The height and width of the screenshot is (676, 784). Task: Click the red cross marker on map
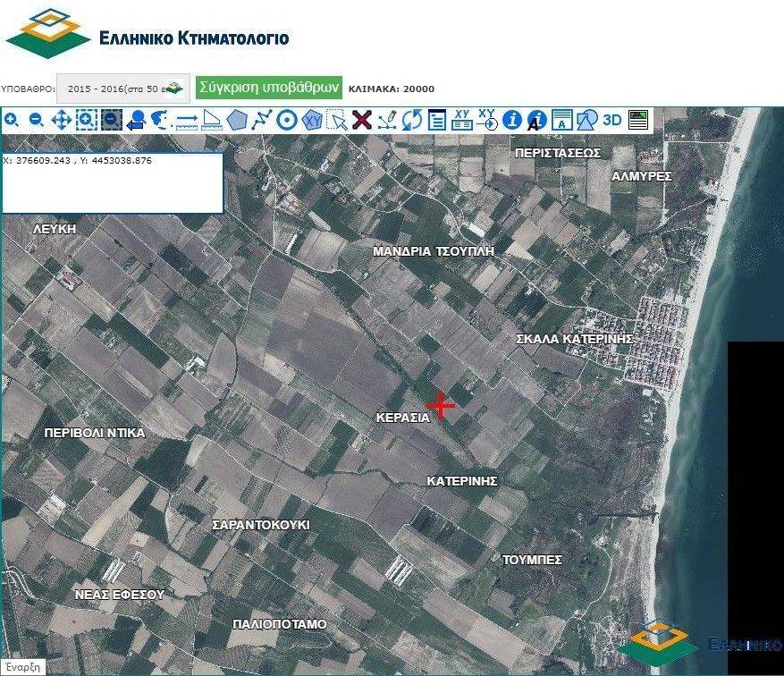[x=440, y=405]
